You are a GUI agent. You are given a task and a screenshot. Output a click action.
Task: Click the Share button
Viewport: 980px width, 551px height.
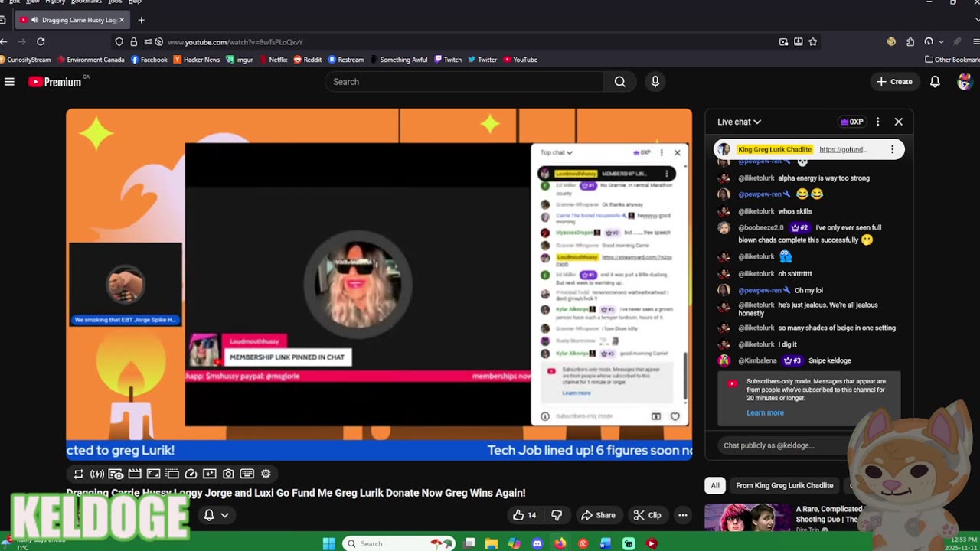pos(598,515)
